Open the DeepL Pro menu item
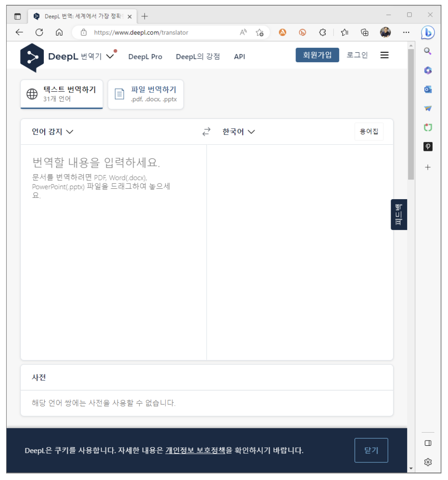This screenshot has width=448, height=480. (x=145, y=57)
